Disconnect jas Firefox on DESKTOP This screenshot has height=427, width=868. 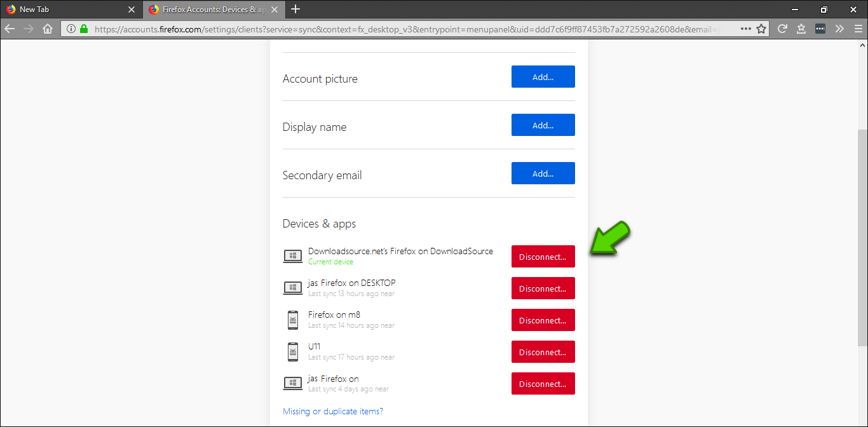point(543,288)
